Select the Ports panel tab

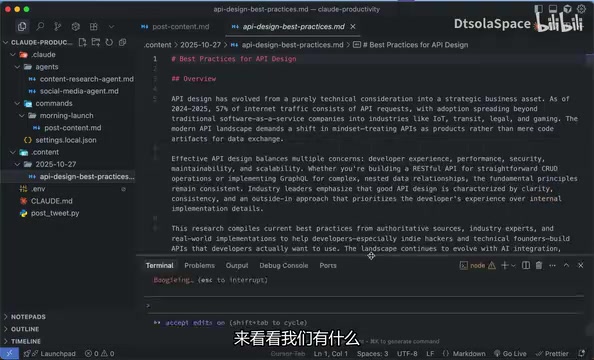click(x=328, y=265)
